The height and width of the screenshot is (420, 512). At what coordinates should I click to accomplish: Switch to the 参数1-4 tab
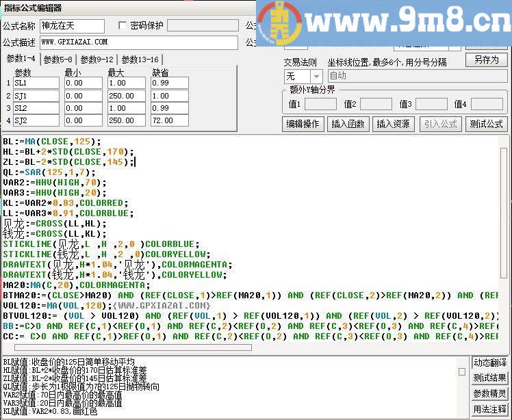pyautogui.click(x=21, y=59)
